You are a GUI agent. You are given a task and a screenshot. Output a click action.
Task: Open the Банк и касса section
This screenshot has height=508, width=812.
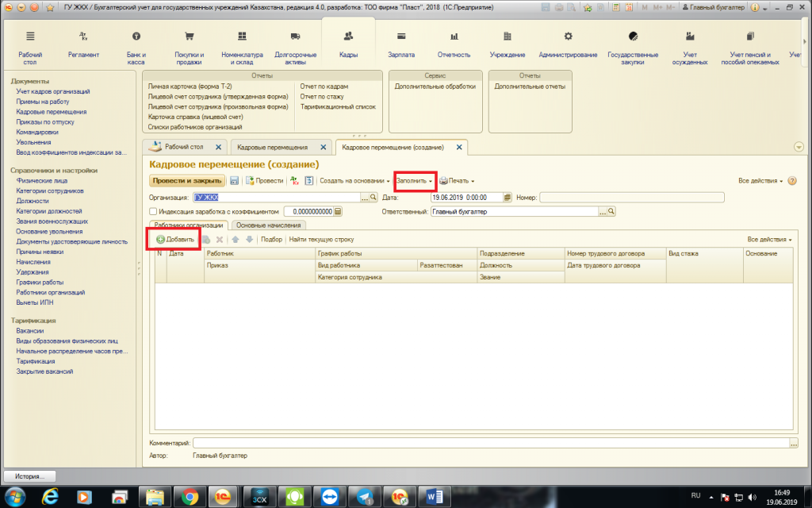pyautogui.click(x=136, y=44)
